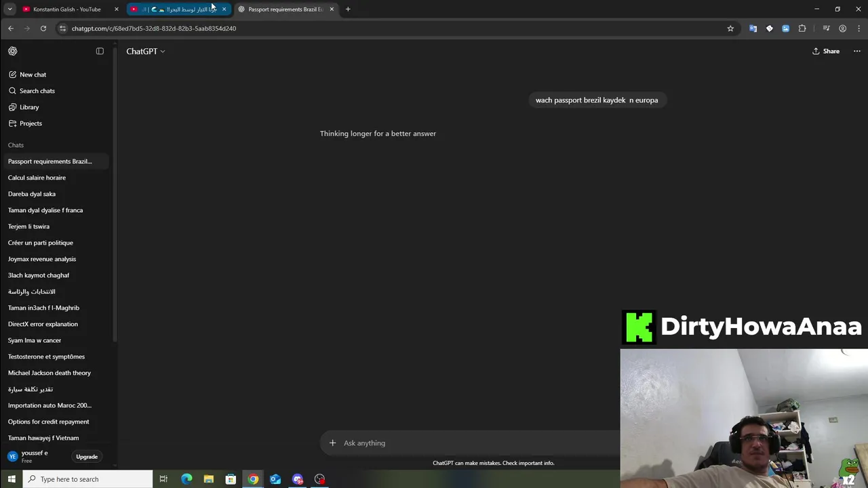
Task: Click the plus attach icon in the prompt box
Action: [332, 443]
